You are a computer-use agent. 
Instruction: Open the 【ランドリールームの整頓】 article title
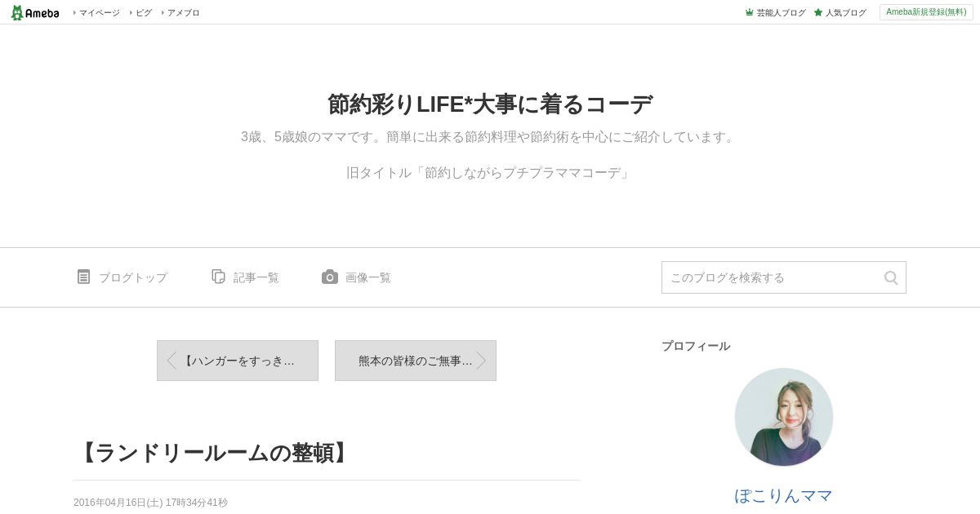point(213,453)
